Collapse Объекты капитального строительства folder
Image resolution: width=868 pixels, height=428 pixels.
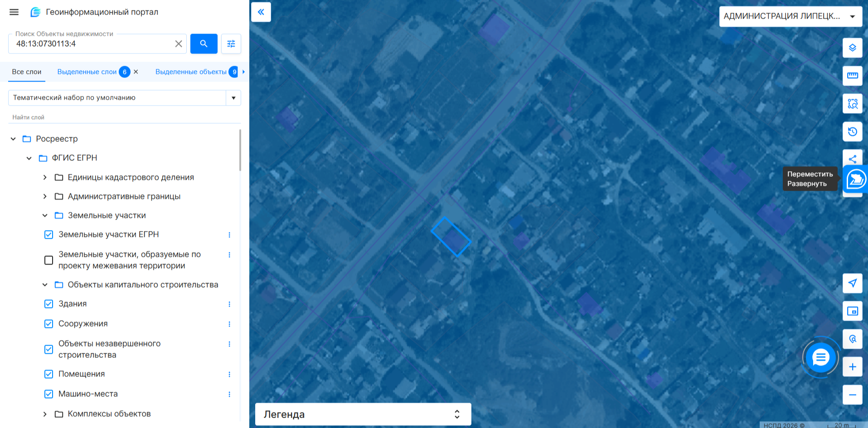(45, 285)
